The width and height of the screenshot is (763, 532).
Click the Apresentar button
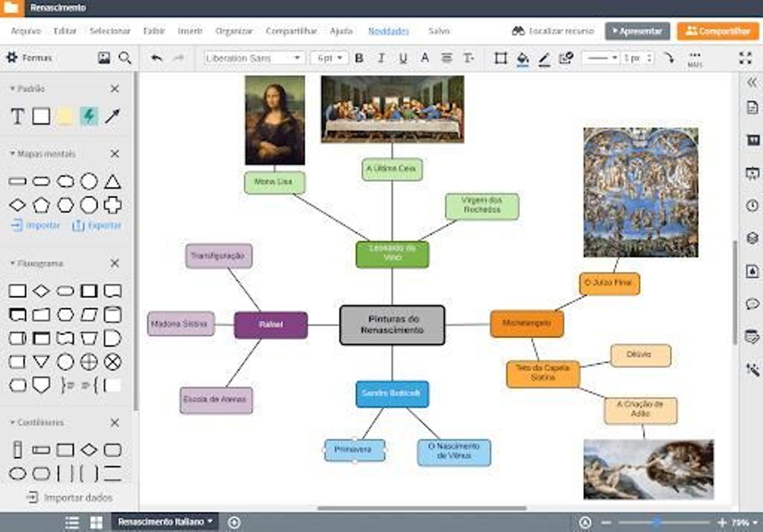[x=637, y=31]
